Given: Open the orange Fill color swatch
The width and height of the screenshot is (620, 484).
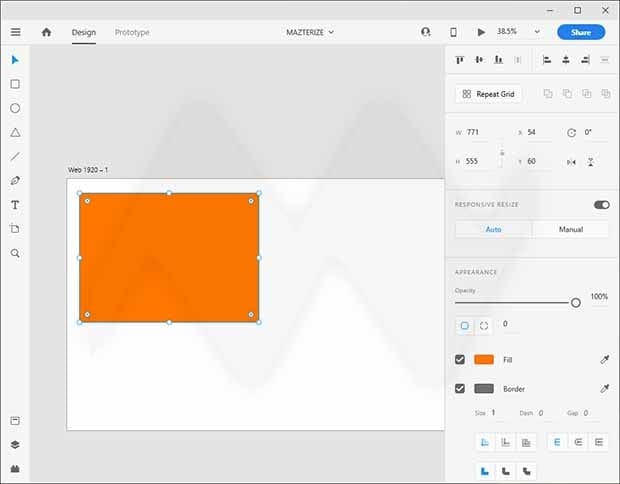Looking at the screenshot, I should point(484,359).
